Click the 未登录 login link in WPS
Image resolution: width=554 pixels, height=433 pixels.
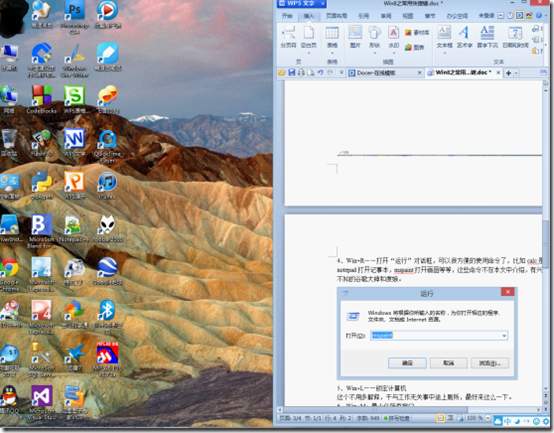pyautogui.click(x=486, y=16)
